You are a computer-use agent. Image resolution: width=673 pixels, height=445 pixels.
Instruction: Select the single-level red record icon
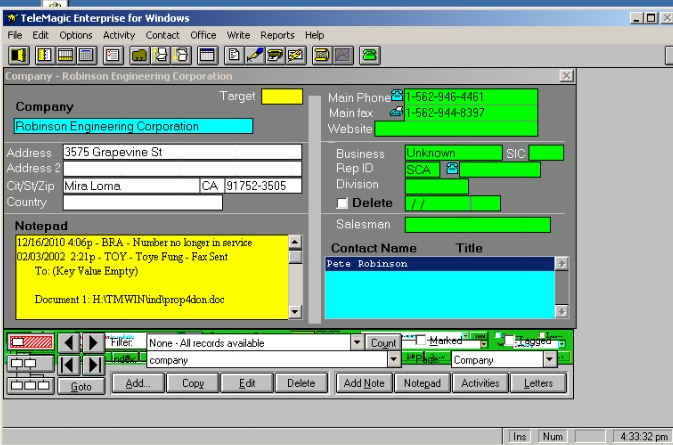tap(31, 342)
